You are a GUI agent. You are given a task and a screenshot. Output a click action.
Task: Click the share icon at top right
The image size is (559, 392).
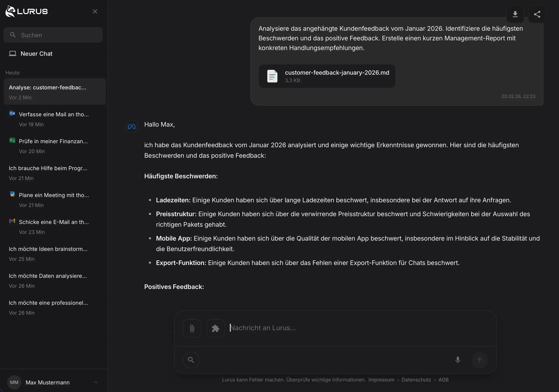(x=537, y=14)
